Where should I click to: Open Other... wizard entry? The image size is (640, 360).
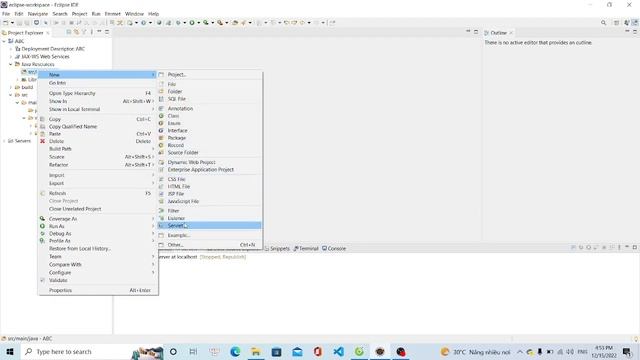tap(209, 245)
